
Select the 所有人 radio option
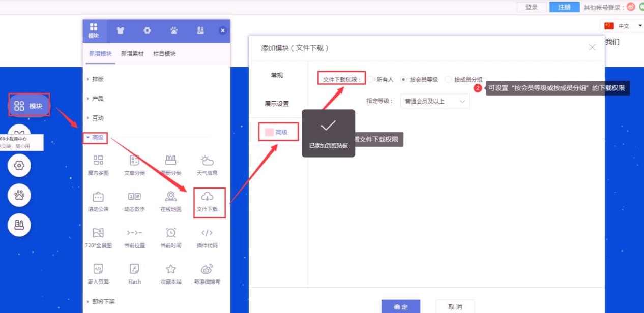point(371,80)
